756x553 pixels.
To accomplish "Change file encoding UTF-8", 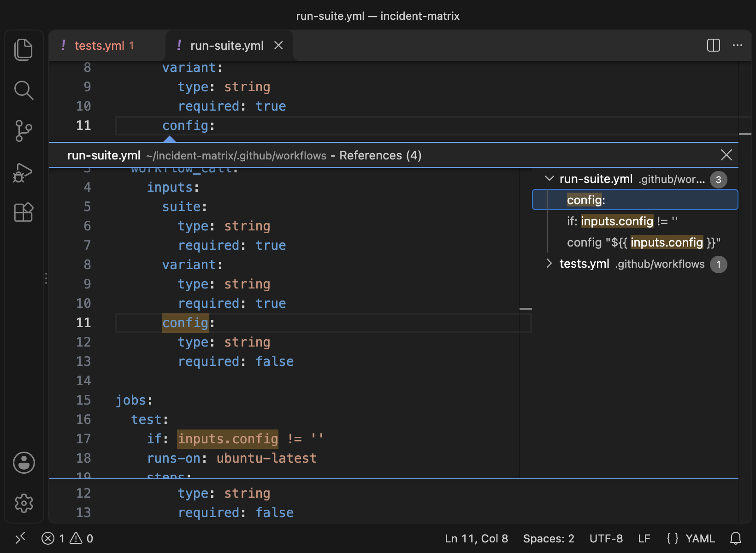I will click(x=606, y=538).
